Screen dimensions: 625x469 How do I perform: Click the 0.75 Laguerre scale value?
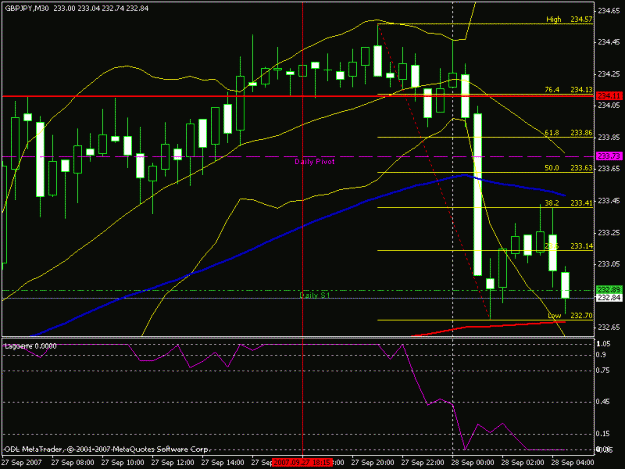pyautogui.click(x=603, y=371)
